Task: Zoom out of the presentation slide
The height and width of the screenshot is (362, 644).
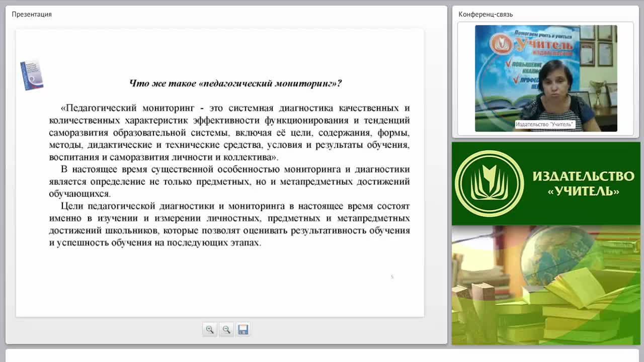Action: pos(226,330)
